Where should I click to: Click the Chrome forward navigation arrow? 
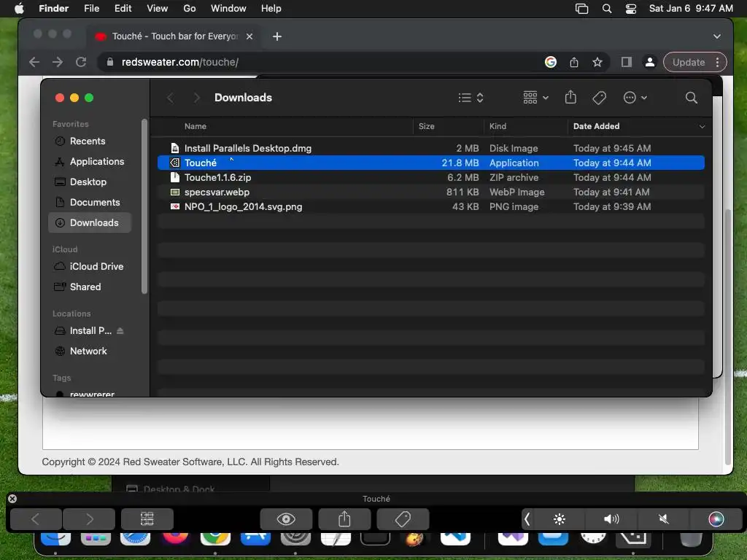click(58, 62)
